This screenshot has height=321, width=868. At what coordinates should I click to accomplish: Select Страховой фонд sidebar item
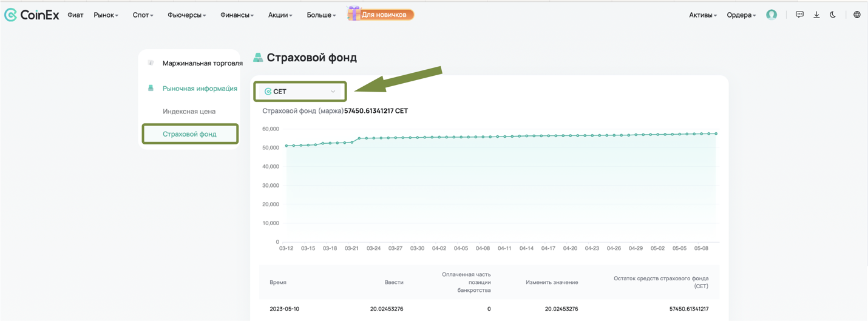point(189,134)
